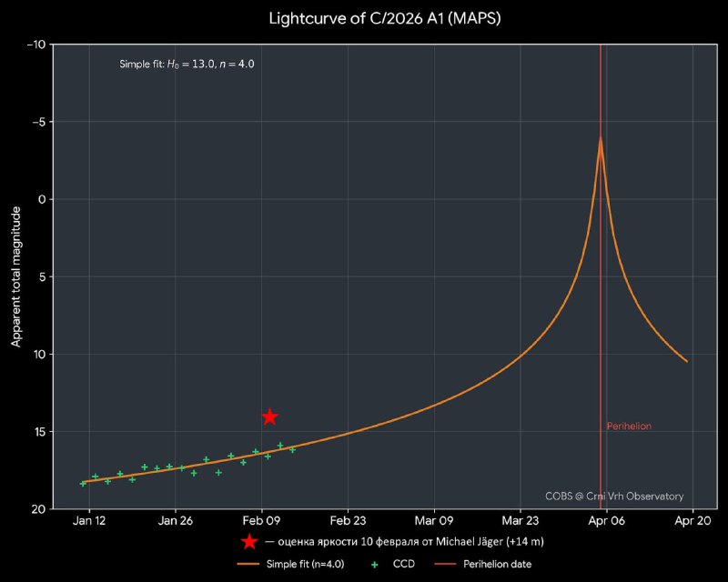Click the "5" magnitude tick label

(x=43, y=277)
